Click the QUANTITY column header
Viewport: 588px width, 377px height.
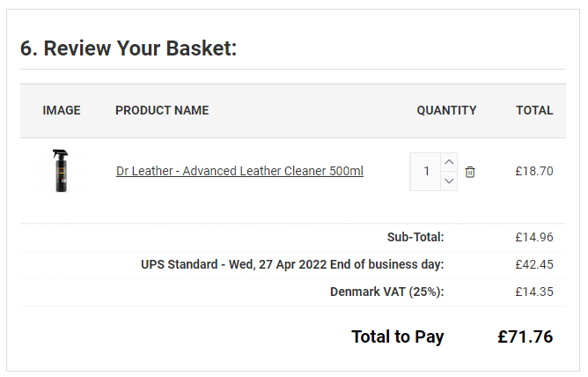click(446, 110)
